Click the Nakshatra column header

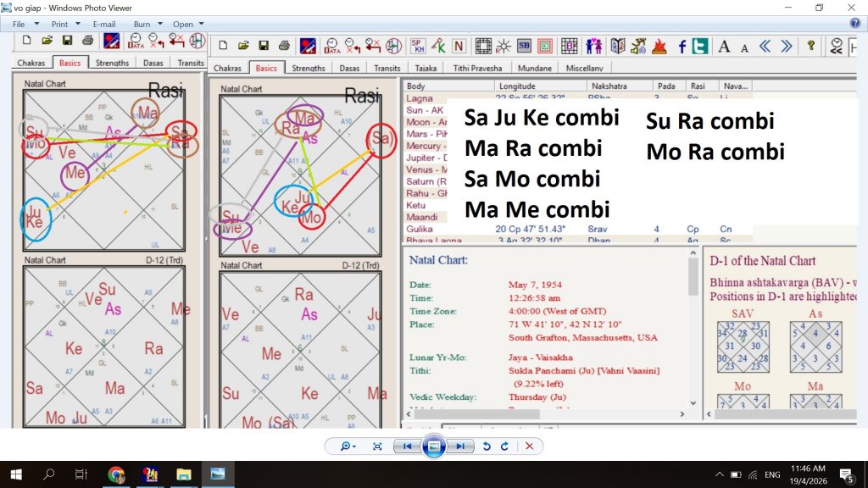[620, 86]
